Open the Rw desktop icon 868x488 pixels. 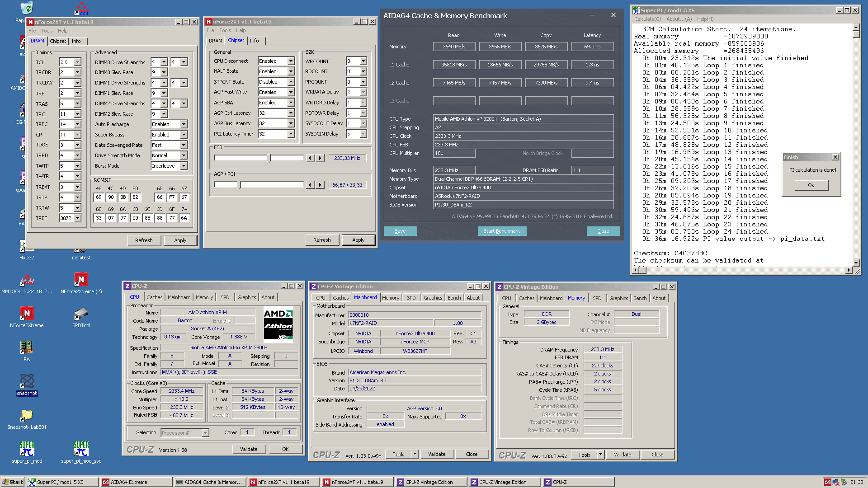[27, 351]
